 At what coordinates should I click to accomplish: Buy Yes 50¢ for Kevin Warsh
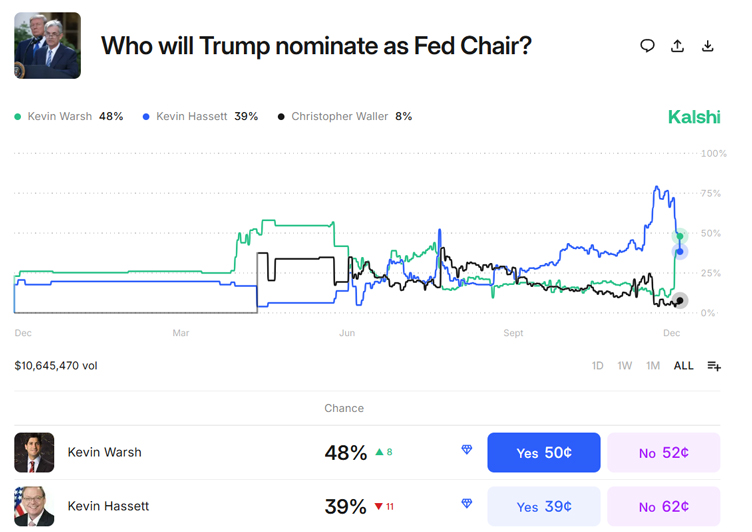point(544,453)
